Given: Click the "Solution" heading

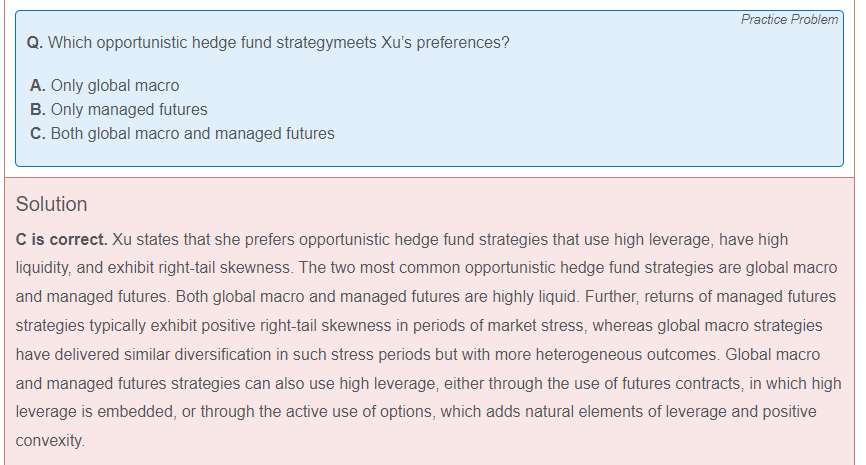Looking at the screenshot, I should coord(52,204).
